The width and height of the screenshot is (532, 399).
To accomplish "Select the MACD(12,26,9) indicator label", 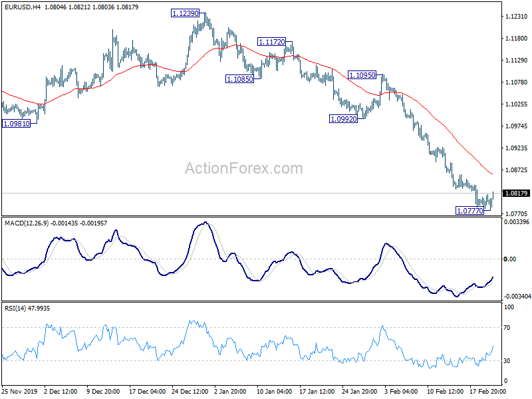I will (27, 223).
